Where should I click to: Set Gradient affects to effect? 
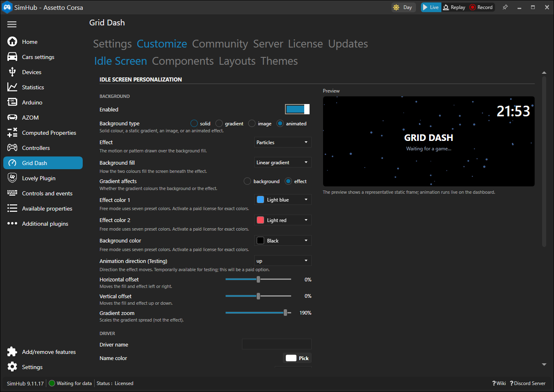pyautogui.click(x=288, y=181)
